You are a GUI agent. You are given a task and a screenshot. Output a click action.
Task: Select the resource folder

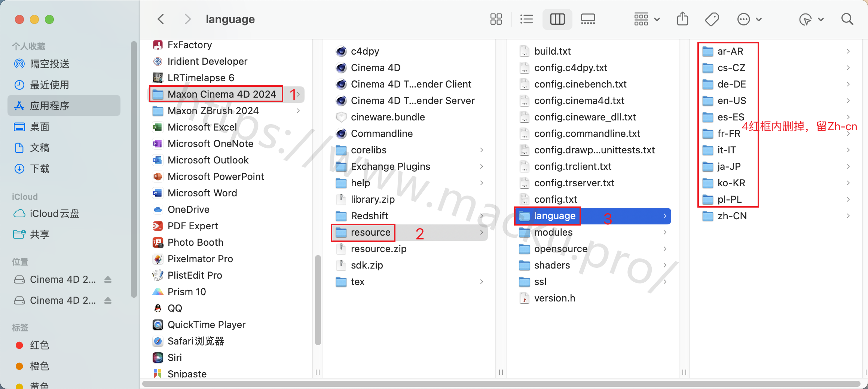pyautogui.click(x=410, y=232)
